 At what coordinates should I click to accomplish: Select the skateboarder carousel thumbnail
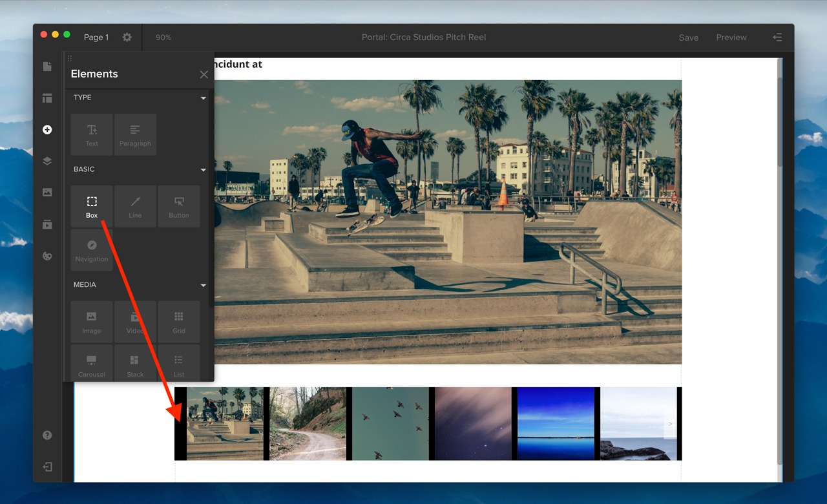(x=225, y=424)
